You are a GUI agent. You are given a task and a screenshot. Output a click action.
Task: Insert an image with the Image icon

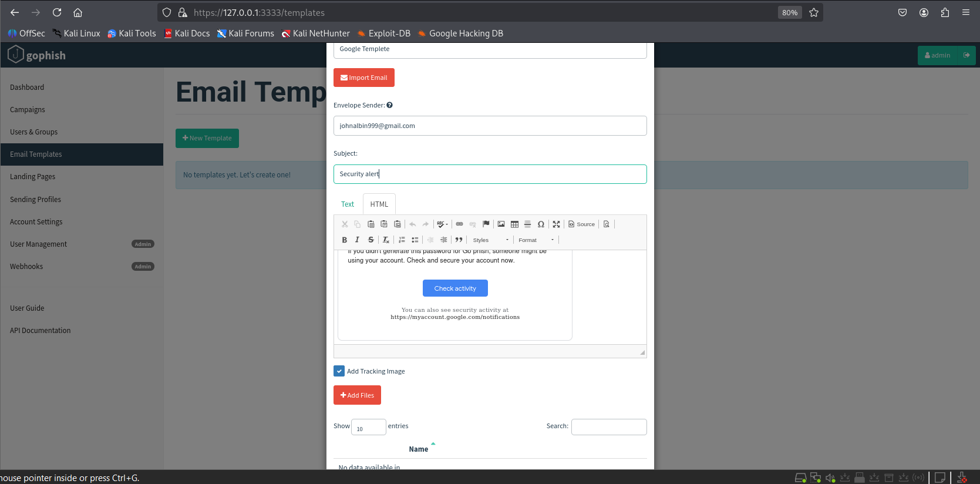click(x=501, y=224)
